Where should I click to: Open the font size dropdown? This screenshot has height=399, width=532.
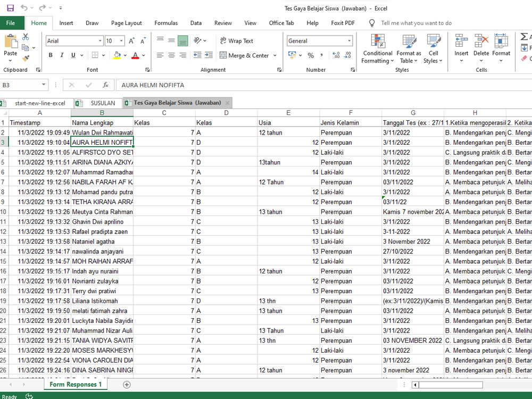pos(121,41)
